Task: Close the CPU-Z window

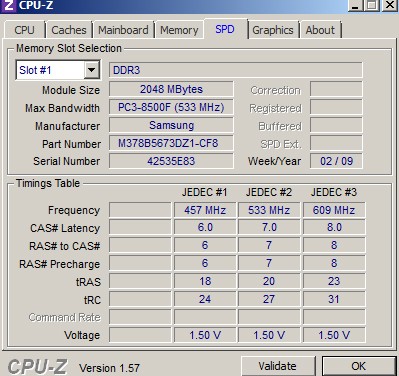Action: pos(390,5)
